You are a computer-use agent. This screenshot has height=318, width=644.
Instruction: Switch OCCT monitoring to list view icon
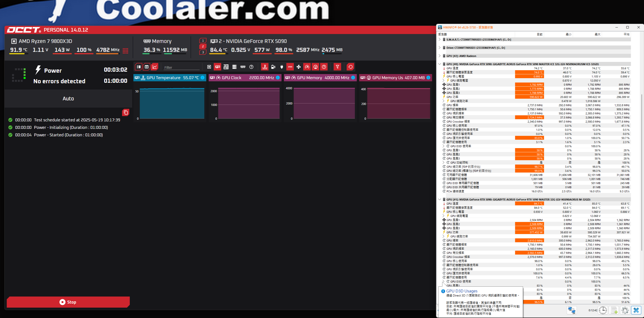click(138, 67)
